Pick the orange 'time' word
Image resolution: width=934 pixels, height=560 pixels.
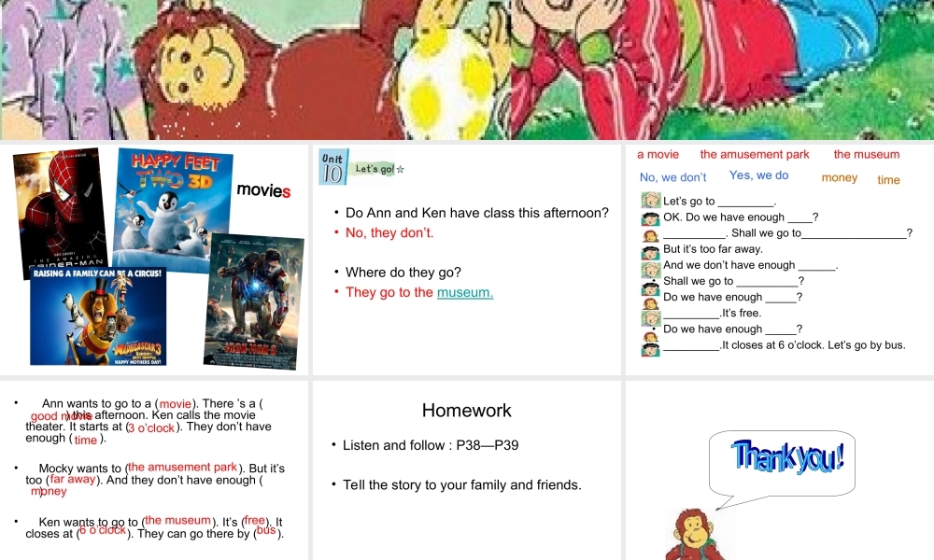(888, 180)
